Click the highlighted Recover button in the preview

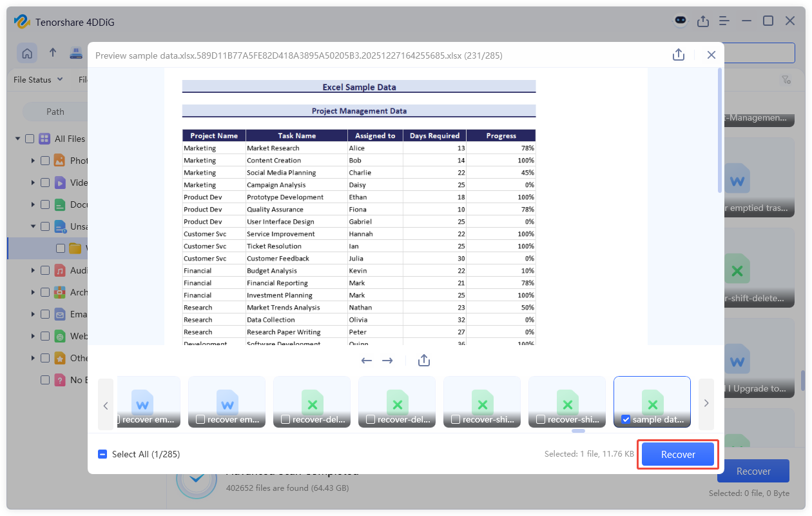coord(677,454)
